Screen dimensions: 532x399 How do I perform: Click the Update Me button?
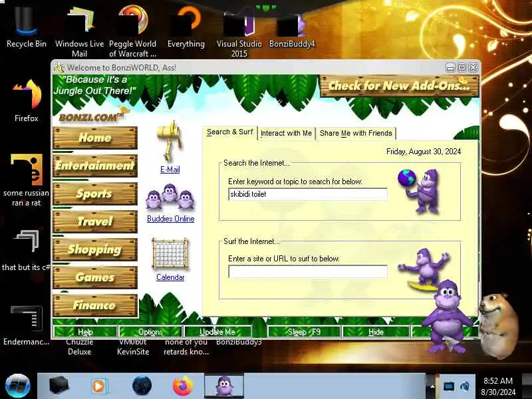[x=217, y=331]
